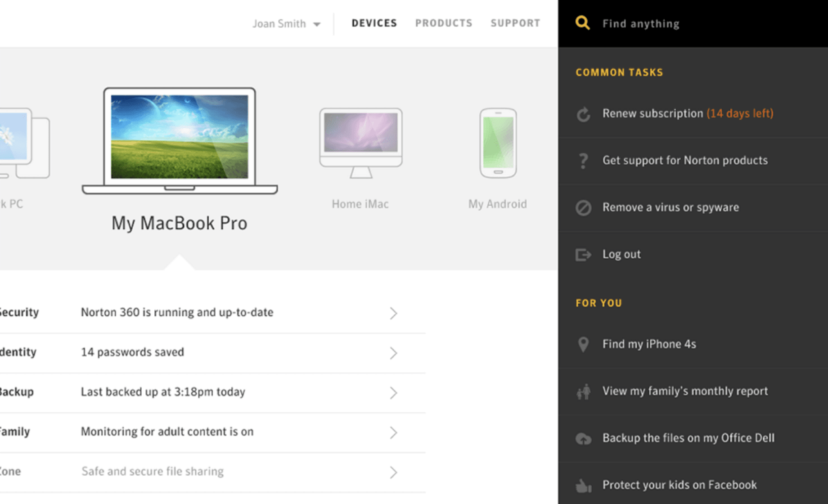
Task: Click the renew subscription refresh icon
Action: coord(583,114)
